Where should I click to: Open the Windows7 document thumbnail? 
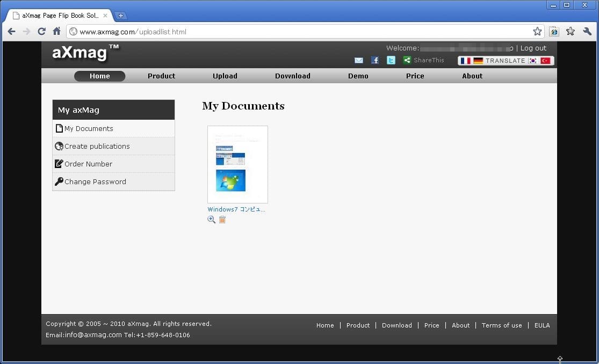237,164
